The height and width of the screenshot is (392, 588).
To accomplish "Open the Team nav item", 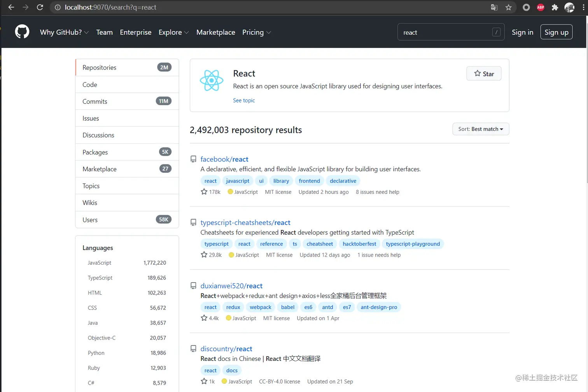I will click(x=104, y=32).
